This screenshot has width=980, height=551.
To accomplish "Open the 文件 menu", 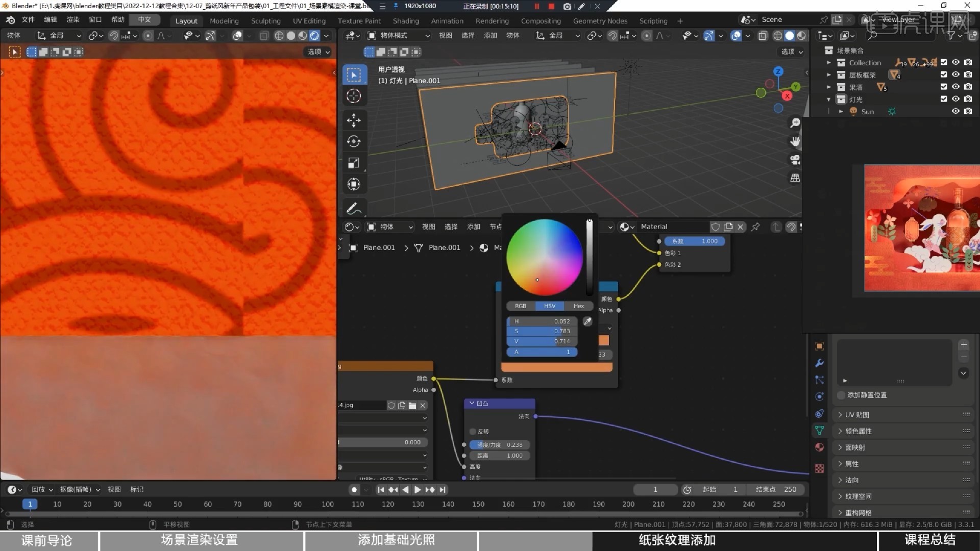I will pos(28,20).
